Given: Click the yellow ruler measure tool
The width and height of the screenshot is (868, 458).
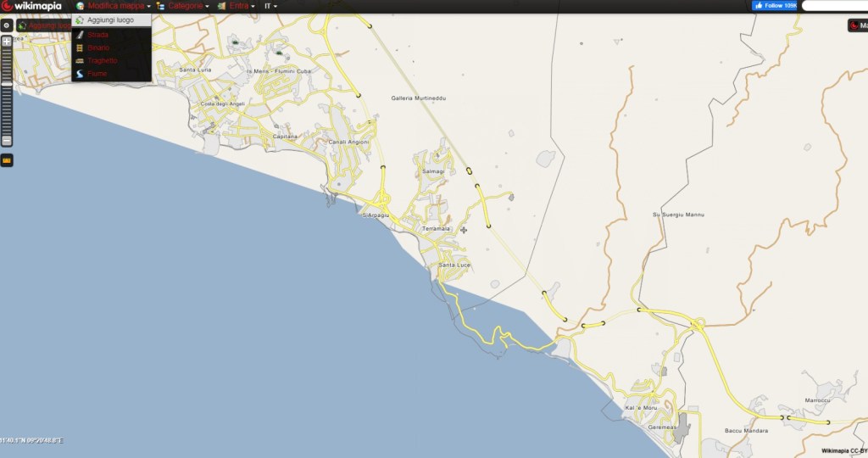Looking at the screenshot, I should pyautogui.click(x=7, y=159).
